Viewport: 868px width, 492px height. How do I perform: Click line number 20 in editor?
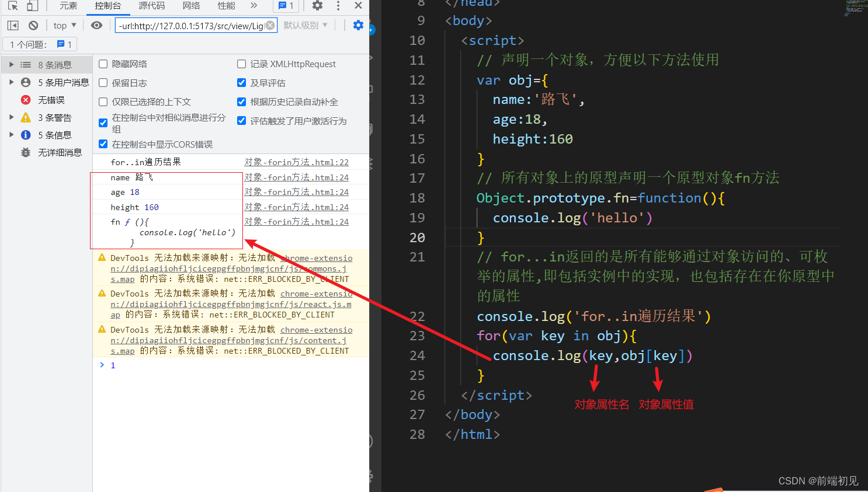pos(417,238)
